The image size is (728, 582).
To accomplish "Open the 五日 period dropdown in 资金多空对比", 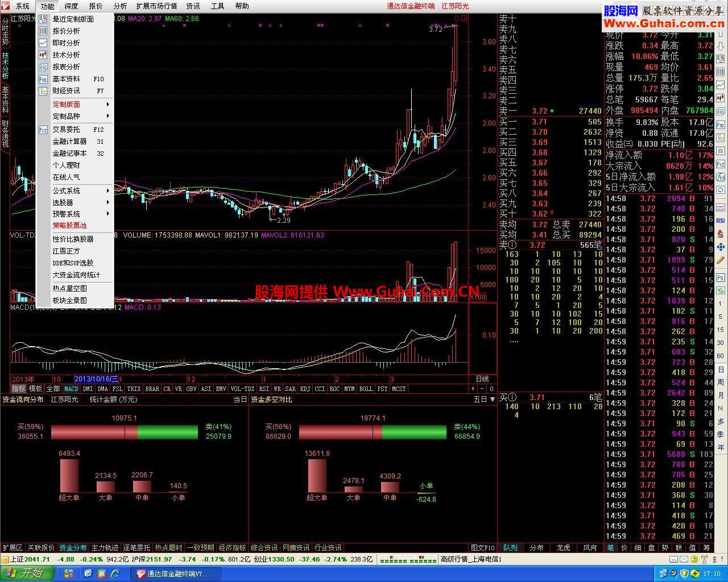I will point(484,400).
